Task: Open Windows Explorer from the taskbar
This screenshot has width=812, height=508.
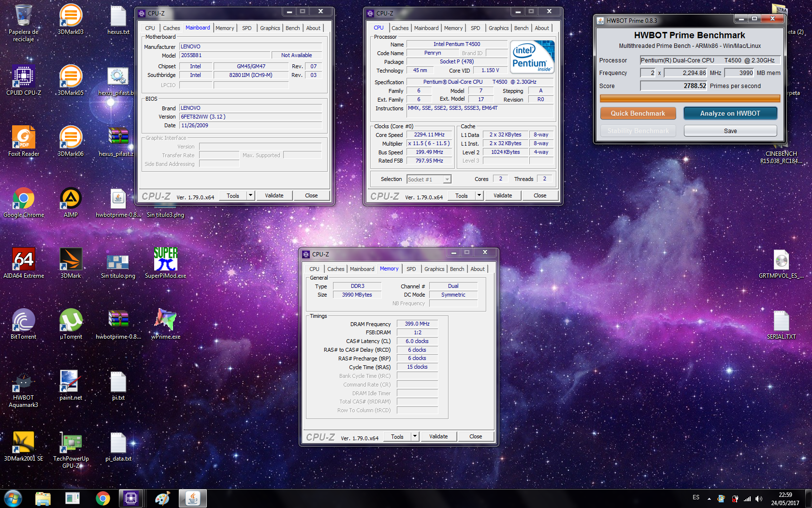Action: [43, 498]
